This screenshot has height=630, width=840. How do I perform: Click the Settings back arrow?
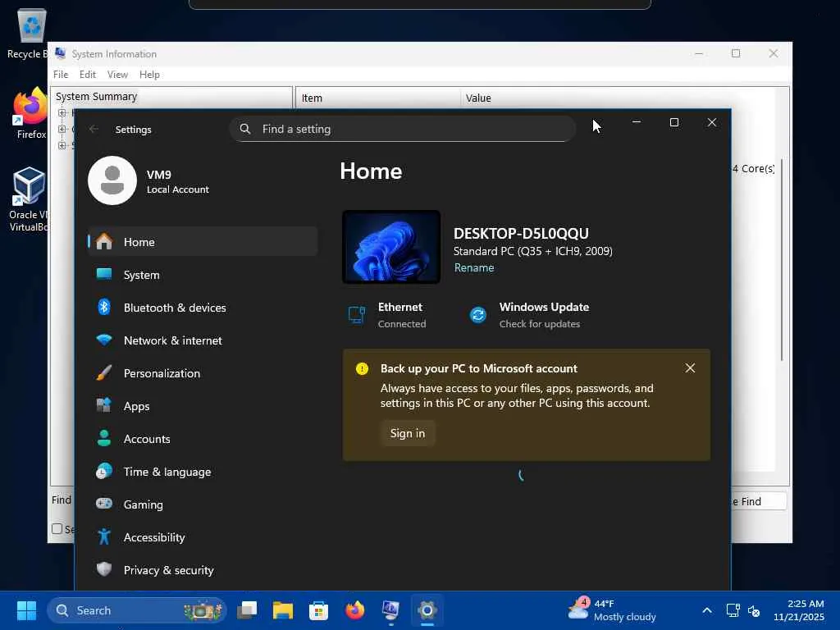[x=94, y=129]
